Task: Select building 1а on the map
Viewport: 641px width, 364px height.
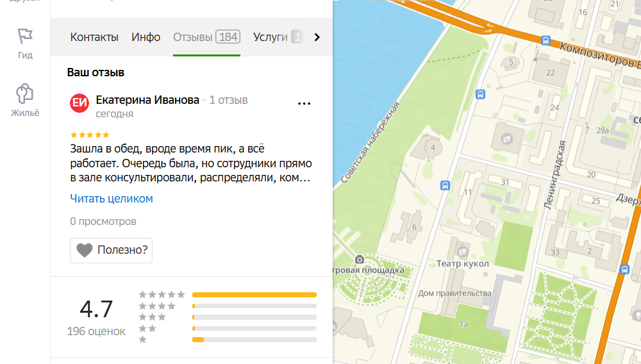Action: (x=463, y=324)
